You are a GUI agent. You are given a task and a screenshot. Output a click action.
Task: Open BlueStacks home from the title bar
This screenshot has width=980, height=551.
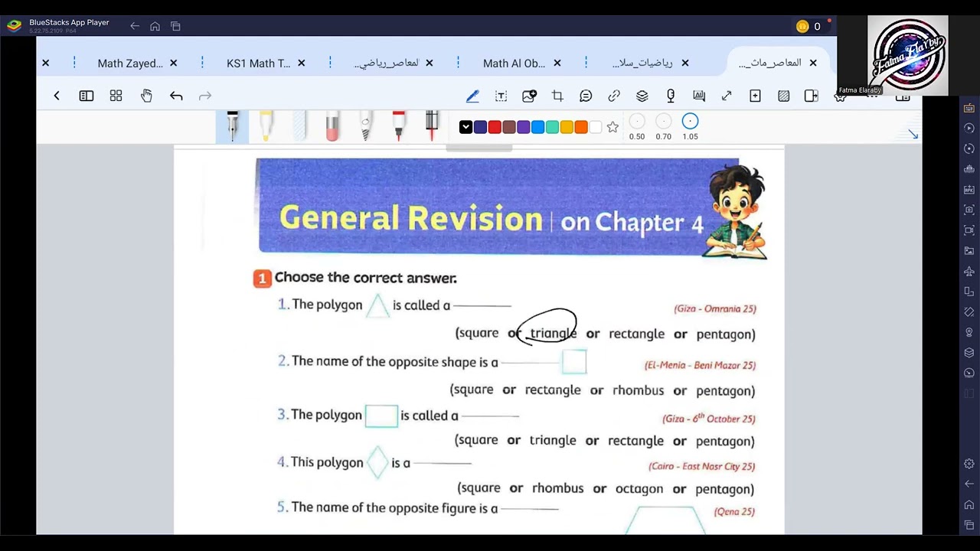click(x=155, y=26)
